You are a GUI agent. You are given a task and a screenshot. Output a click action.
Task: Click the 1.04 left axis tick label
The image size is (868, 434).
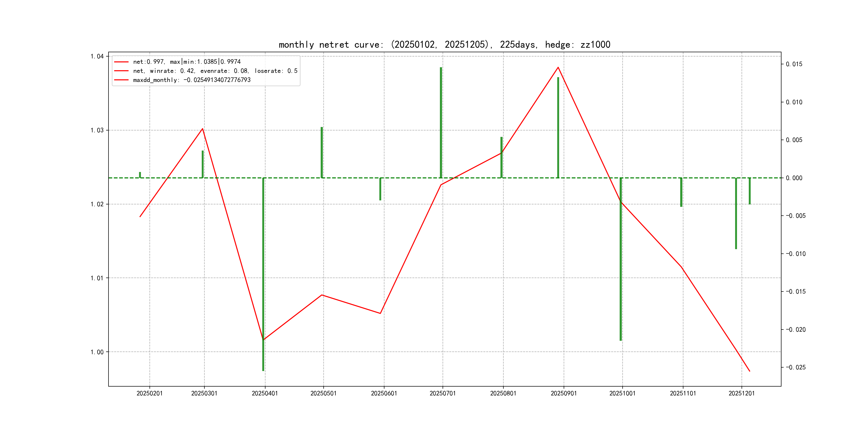(x=97, y=56)
